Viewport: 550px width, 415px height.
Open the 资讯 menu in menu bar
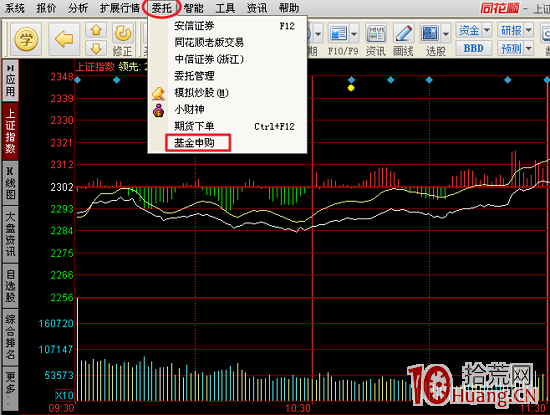pos(257,8)
